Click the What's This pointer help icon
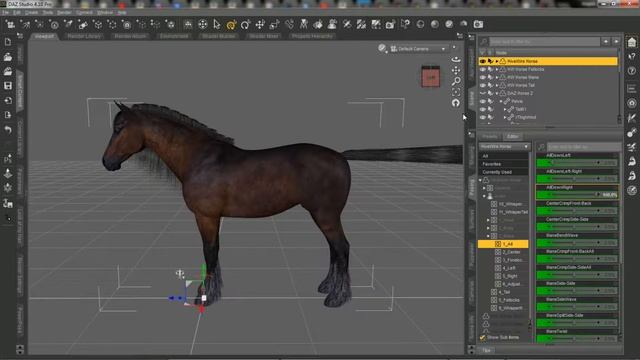The height and width of the screenshot is (360, 640). [632, 56]
